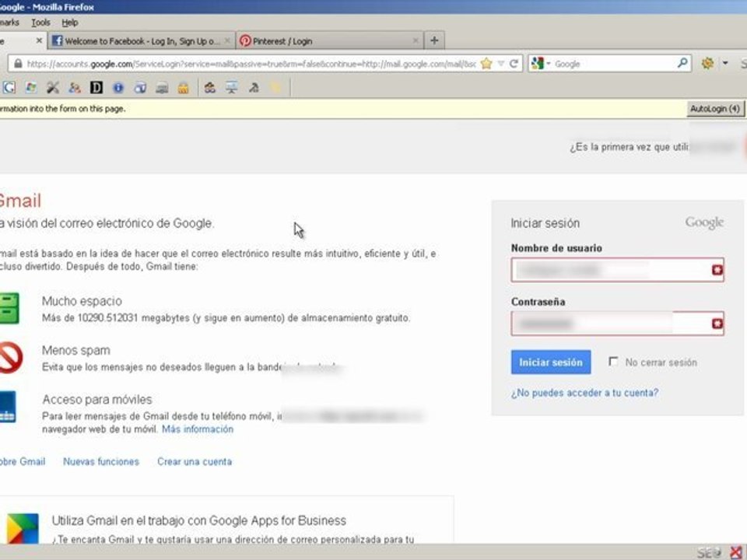This screenshot has width=747, height=560.
Task: Click red autofill icon in username field
Action: tap(717, 270)
